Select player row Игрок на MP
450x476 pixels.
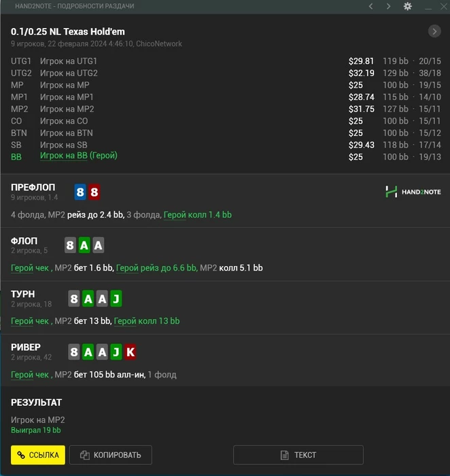point(226,85)
